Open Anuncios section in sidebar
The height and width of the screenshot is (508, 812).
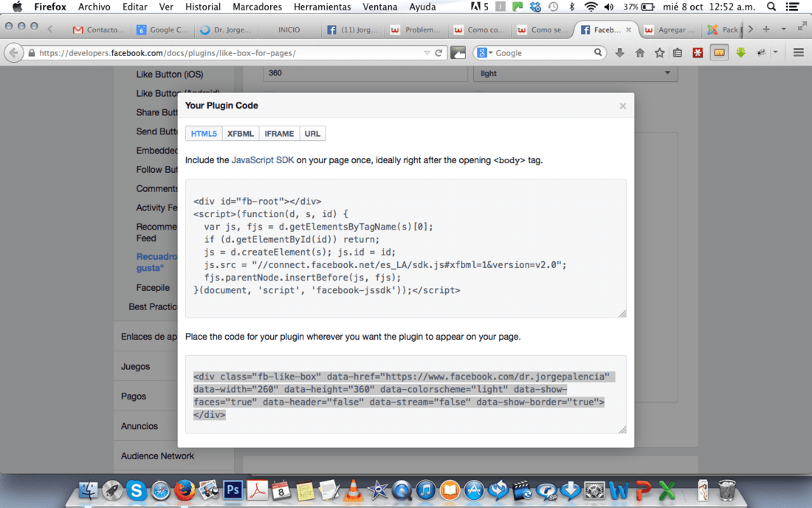click(x=140, y=425)
